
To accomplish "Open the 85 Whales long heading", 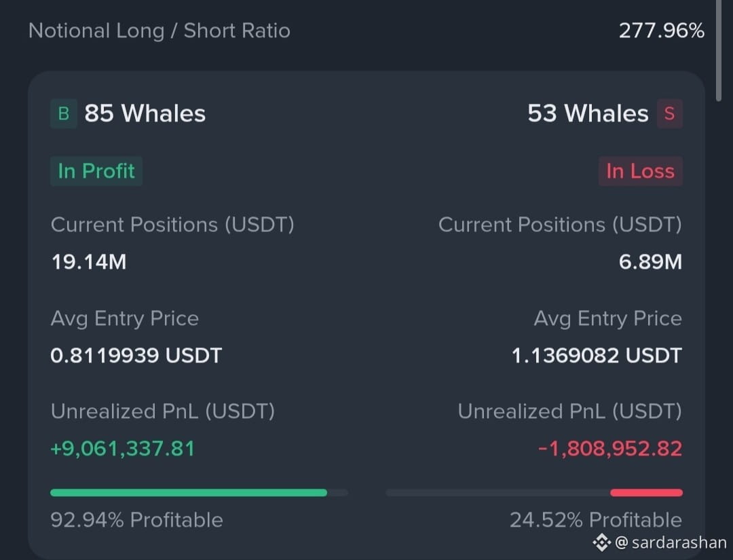I will [145, 113].
